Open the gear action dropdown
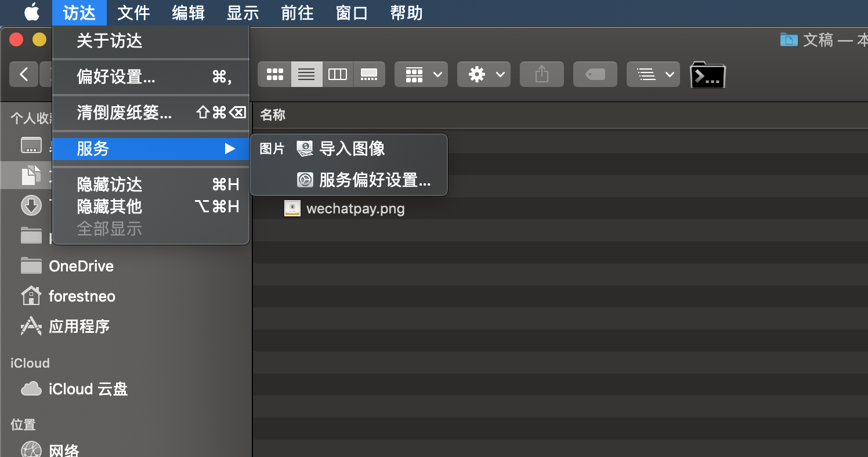 click(x=484, y=74)
